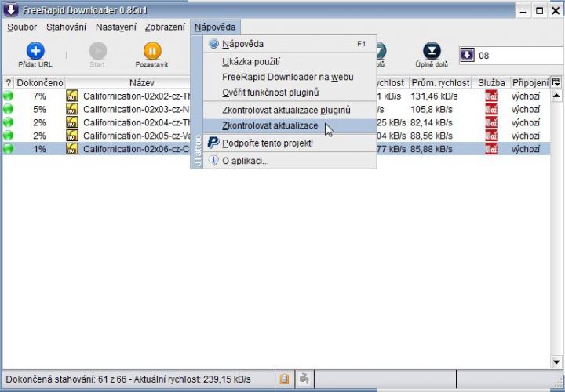
Task: Click Ulož service icon in 131,46 kB/s row
Action: pyautogui.click(x=490, y=96)
